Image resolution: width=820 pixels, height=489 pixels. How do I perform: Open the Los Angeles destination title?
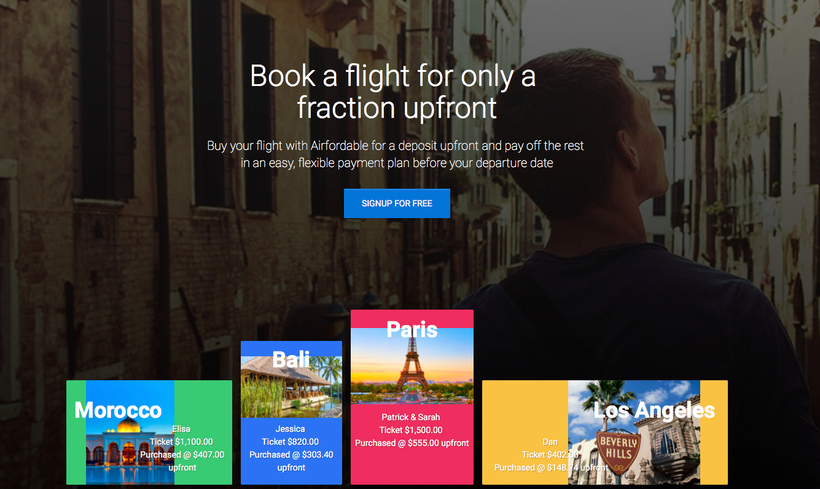pos(654,411)
